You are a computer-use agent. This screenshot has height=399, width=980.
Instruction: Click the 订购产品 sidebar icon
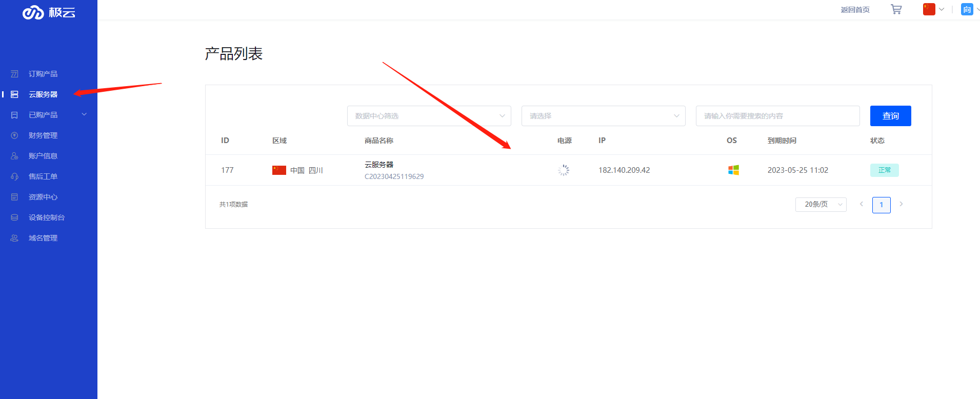click(14, 74)
